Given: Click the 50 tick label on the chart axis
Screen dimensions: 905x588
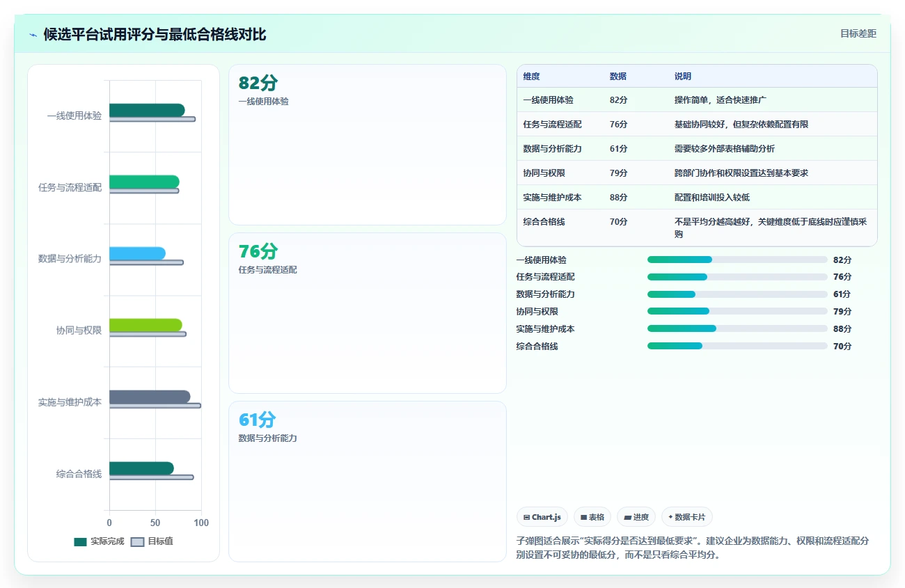Looking at the screenshot, I should coord(155,523).
